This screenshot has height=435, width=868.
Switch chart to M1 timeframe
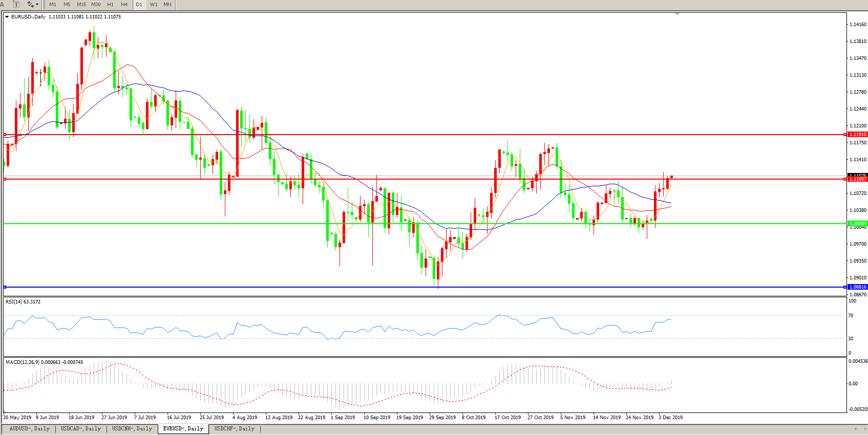(x=53, y=4)
